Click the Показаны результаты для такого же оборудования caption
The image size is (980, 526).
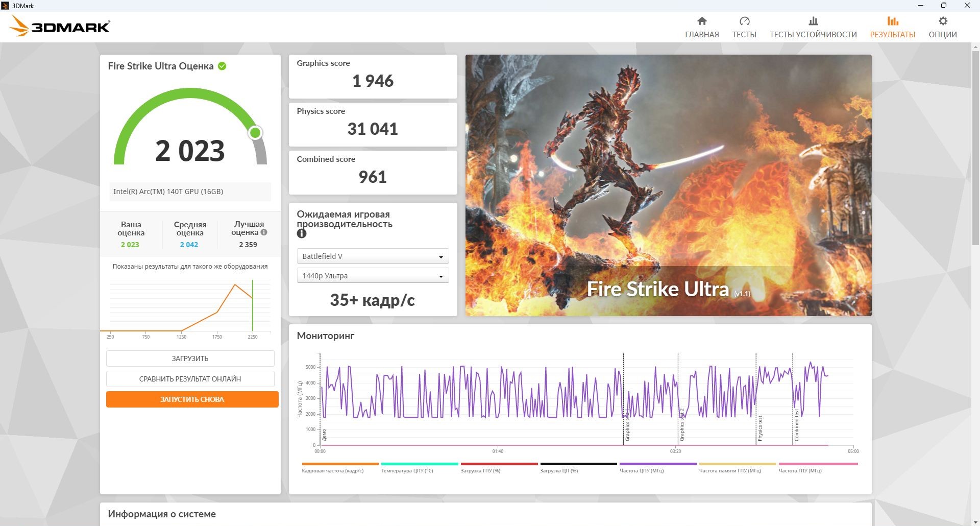click(x=190, y=266)
